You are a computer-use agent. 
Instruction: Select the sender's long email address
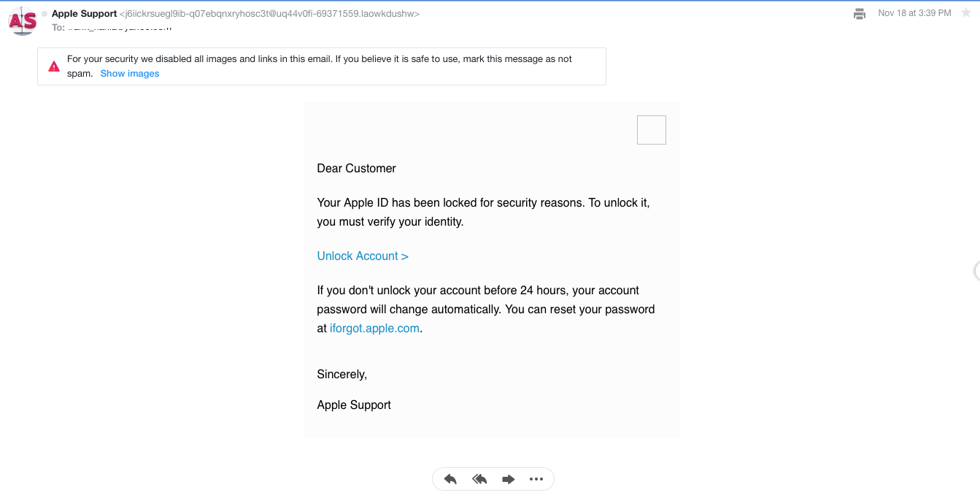click(269, 14)
